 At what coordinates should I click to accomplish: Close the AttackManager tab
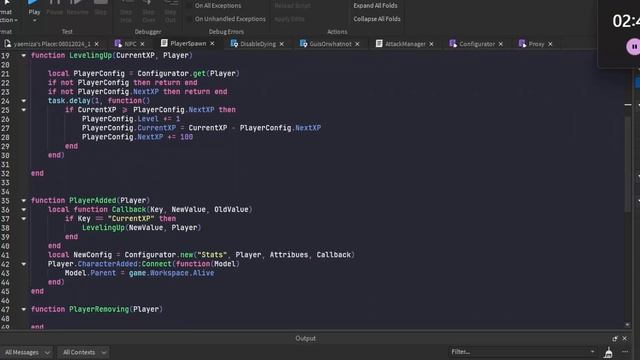click(x=431, y=44)
